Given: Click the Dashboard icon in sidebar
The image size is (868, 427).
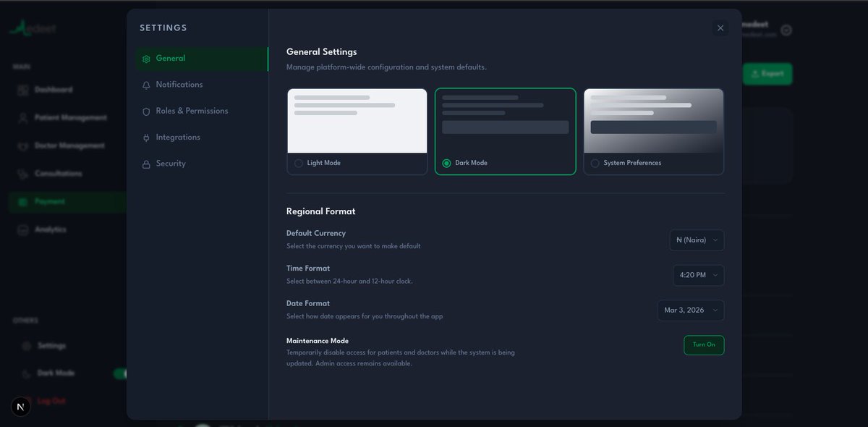Looking at the screenshot, I should click(22, 90).
